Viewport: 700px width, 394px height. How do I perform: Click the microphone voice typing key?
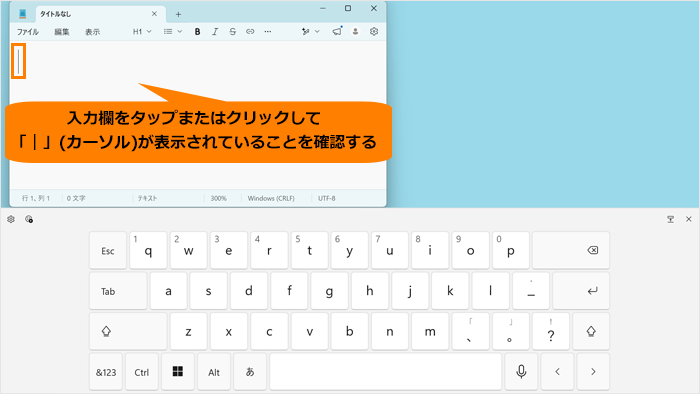click(x=521, y=372)
